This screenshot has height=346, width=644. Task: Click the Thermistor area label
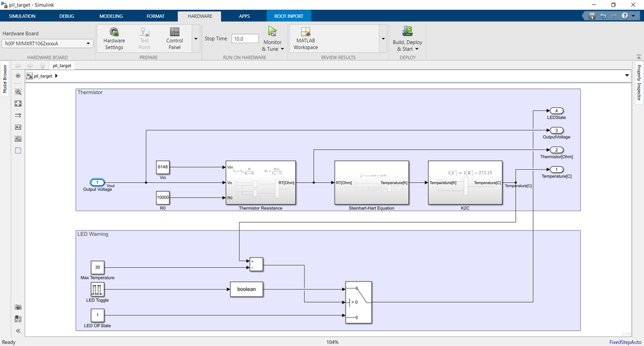click(x=90, y=92)
